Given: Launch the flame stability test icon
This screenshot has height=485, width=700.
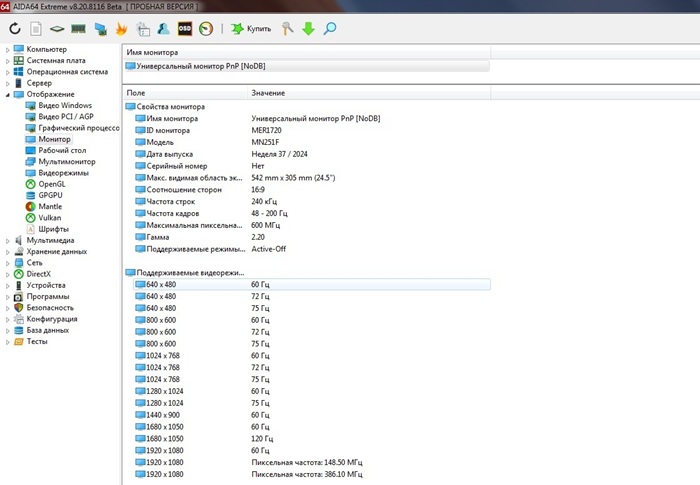Looking at the screenshot, I should [x=121, y=29].
